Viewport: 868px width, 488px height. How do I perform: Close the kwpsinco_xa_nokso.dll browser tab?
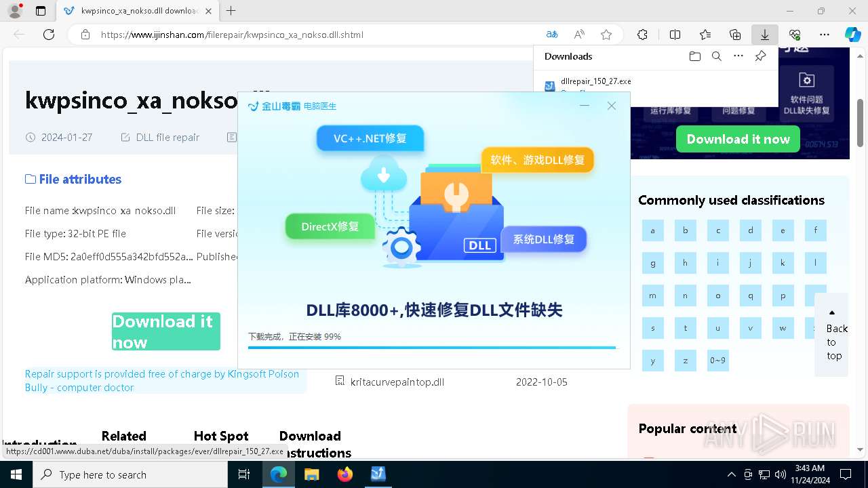tap(208, 11)
